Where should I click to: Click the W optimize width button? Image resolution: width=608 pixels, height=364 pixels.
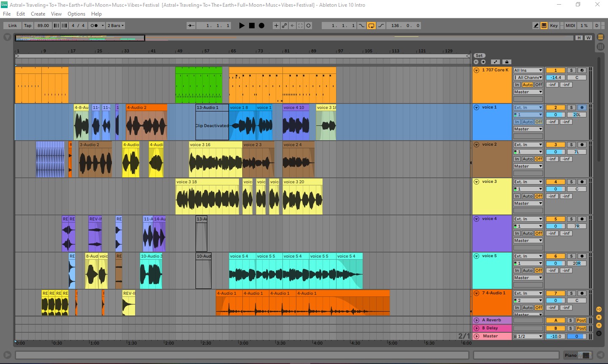coord(588,38)
